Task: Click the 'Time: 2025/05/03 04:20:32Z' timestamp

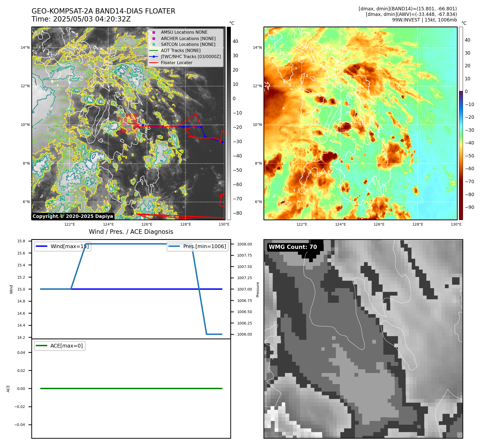Action: point(81,19)
